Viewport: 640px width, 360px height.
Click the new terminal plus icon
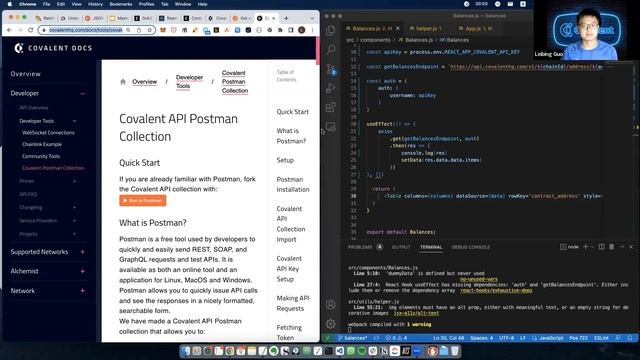click(586, 247)
